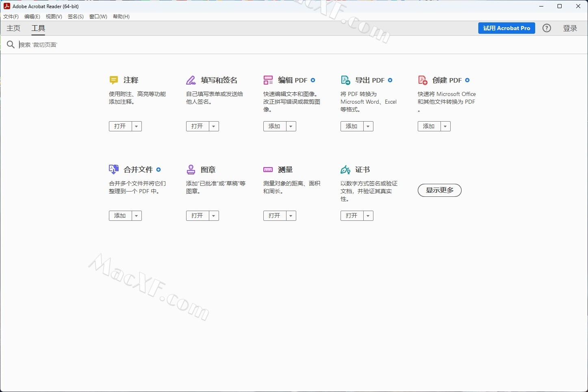Click the 图章 title text

click(x=208, y=170)
